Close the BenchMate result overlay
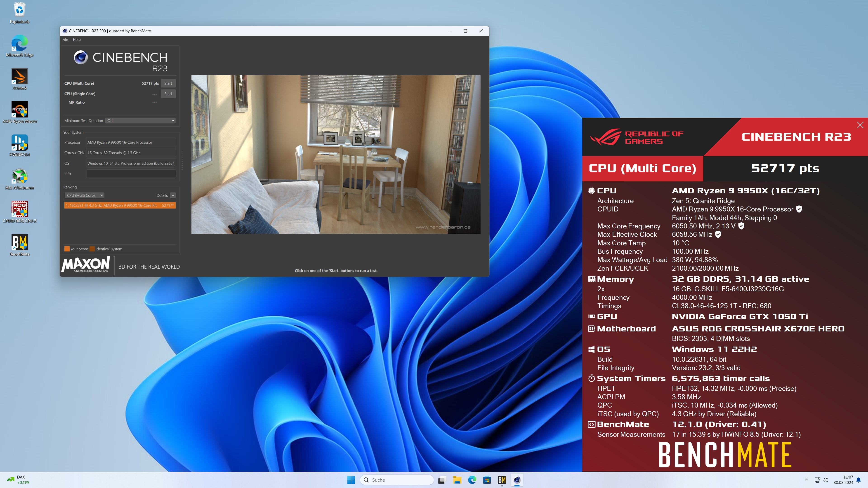 (860, 125)
